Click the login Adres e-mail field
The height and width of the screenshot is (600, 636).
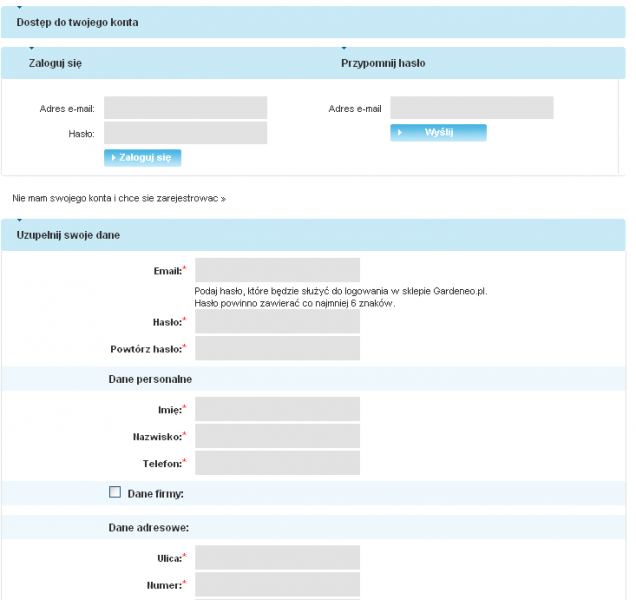point(185,108)
